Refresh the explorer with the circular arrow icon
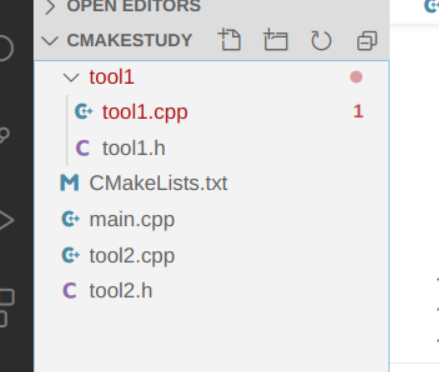Screen dimensions: 439x372 pyautogui.click(x=321, y=40)
